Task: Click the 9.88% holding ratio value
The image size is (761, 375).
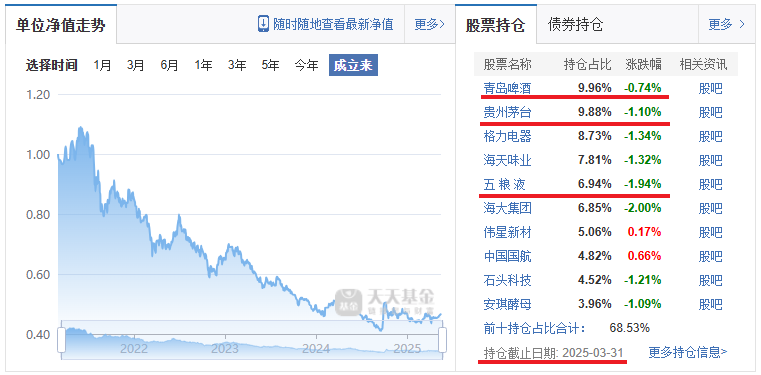Action: tap(595, 113)
